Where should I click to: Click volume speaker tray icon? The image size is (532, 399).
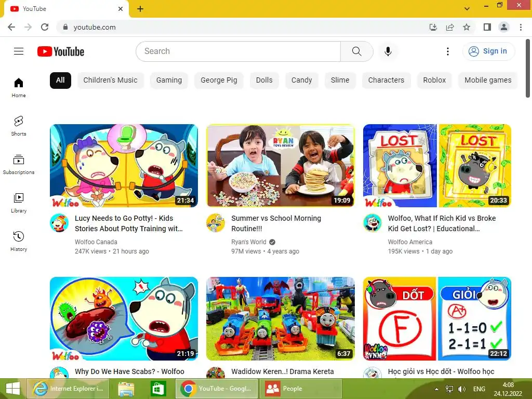[x=462, y=389]
